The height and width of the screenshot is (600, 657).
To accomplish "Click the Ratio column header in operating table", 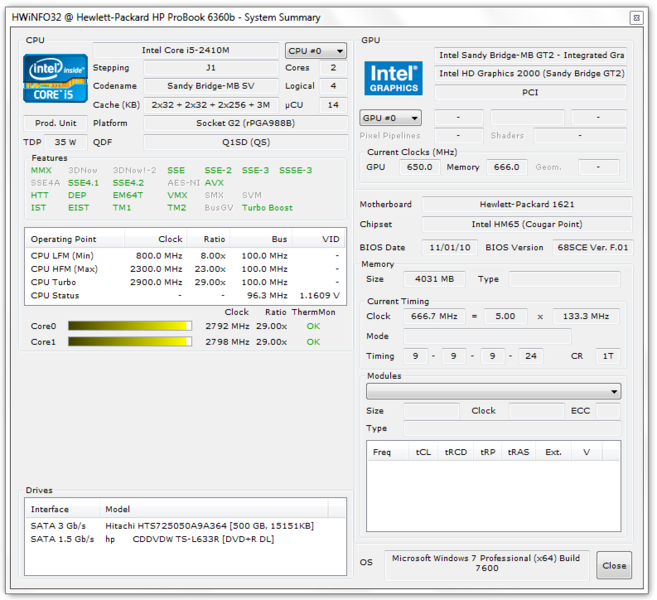I will click(x=208, y=239).
